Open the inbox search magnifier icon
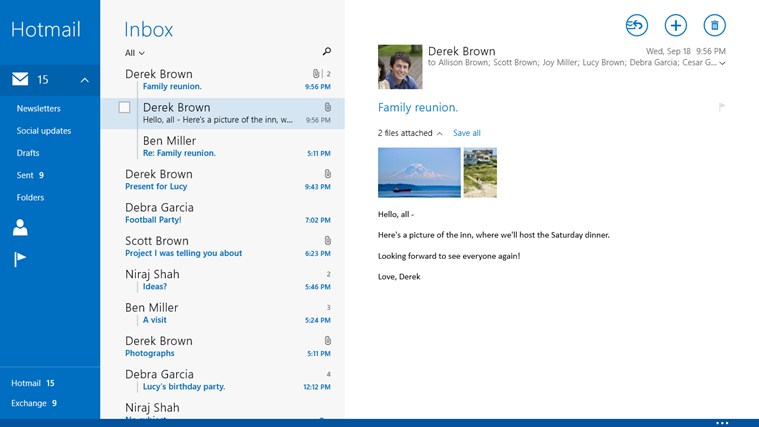This screenshot has height=427, width=759. [x=327, y=51]
